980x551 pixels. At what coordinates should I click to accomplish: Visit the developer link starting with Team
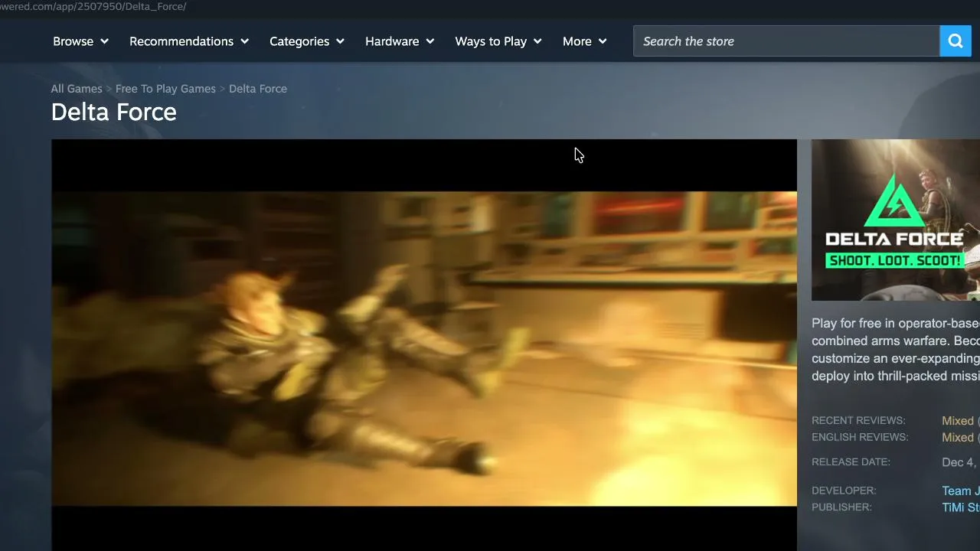[961, 491]
